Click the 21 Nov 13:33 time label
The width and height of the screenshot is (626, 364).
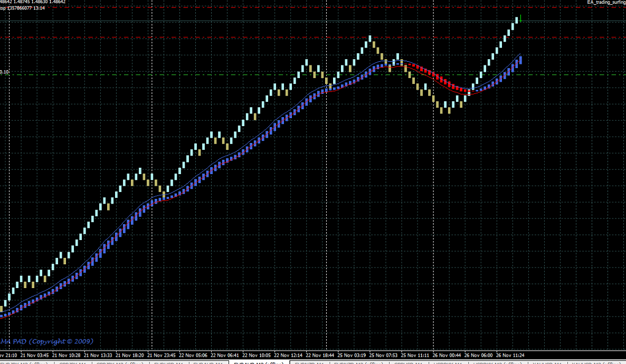pyautogui.click(x=98, y=355)
